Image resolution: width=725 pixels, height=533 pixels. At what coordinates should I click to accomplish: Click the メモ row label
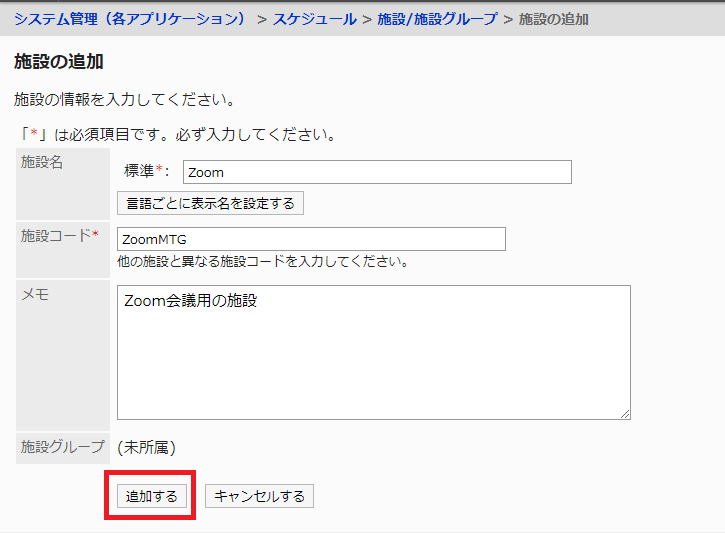(35, 294)
